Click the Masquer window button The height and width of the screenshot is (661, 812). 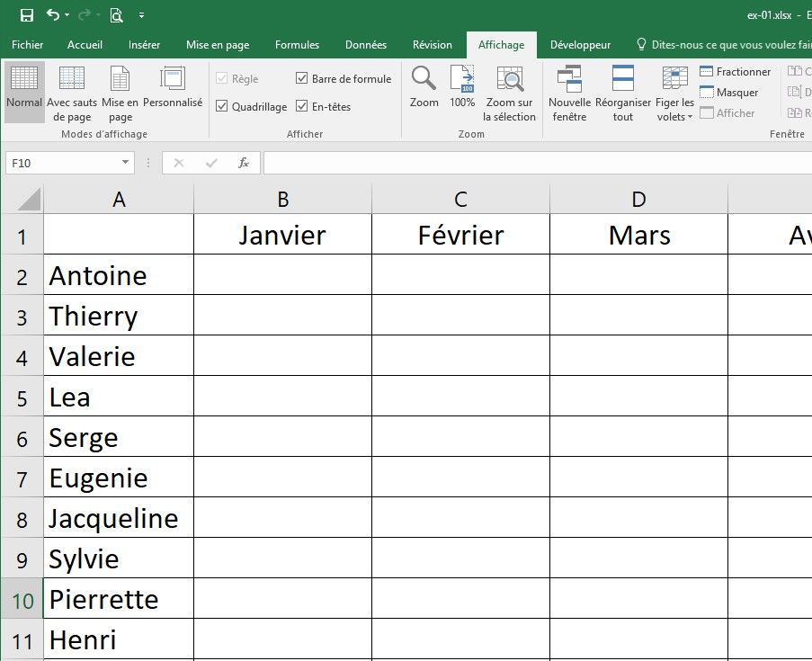click(728, 93)
